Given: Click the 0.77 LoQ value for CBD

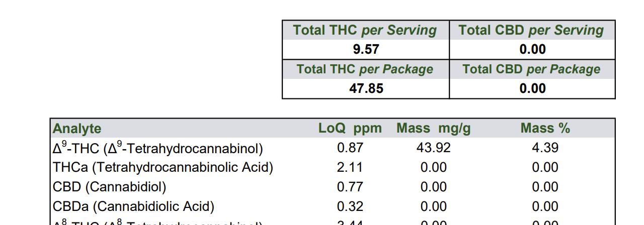Looking at the screenshot, I should point(350,187).
